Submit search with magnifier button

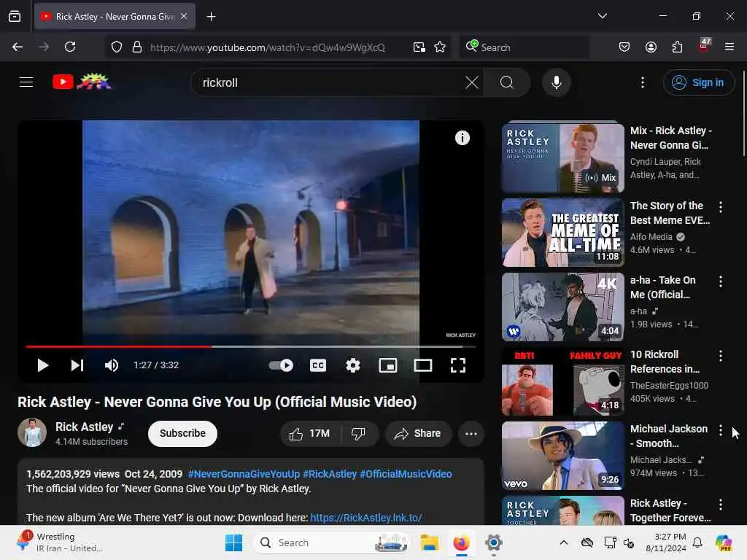point(507,82)
